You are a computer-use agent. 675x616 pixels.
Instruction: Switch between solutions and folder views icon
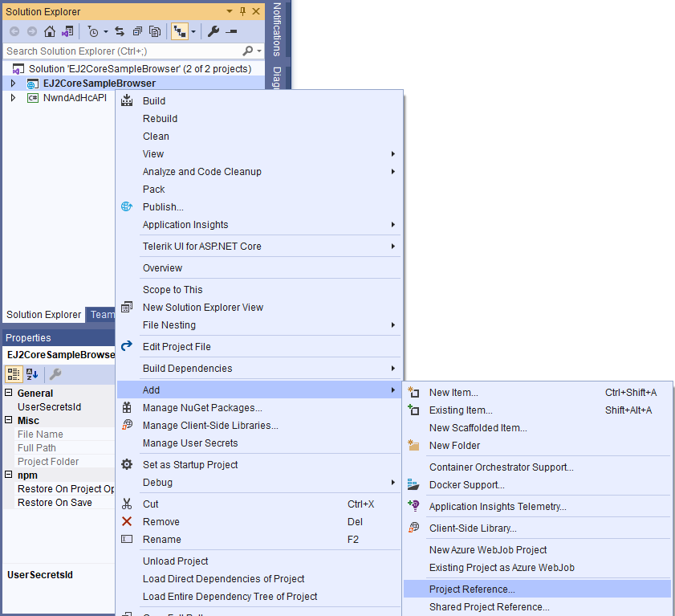click(x=67, y=31)
